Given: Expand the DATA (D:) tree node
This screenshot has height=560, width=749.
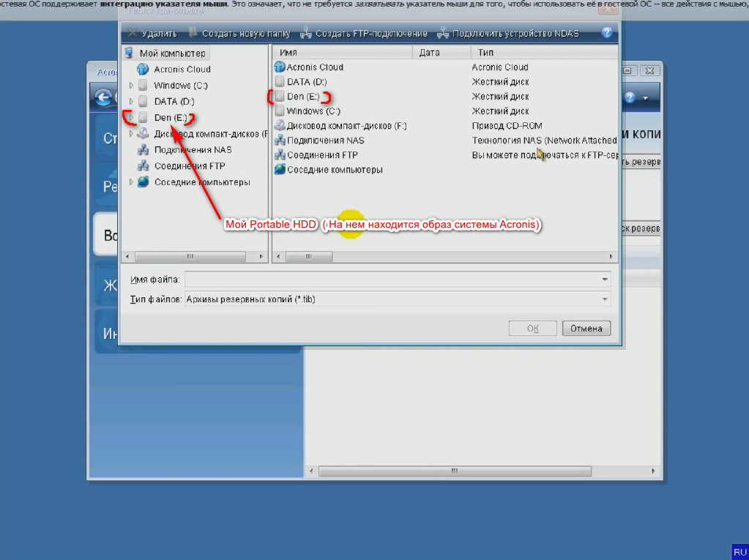Looking at the screenshot, I should (132, 102).
